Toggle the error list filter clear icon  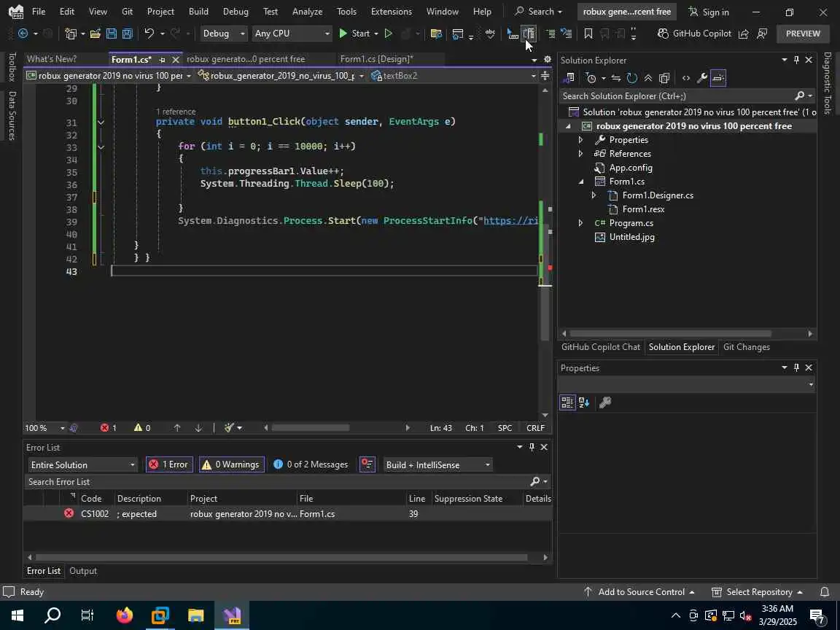coord(367,464)
